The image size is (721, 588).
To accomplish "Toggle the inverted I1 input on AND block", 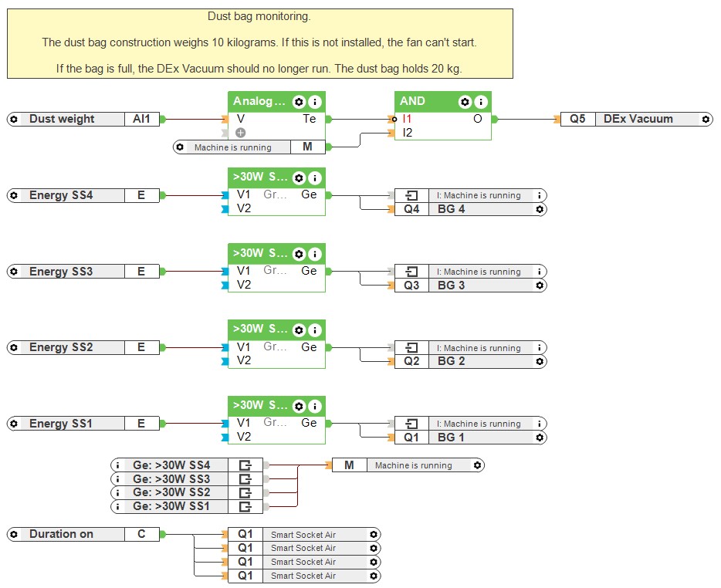I will click(x=394, y=120).
